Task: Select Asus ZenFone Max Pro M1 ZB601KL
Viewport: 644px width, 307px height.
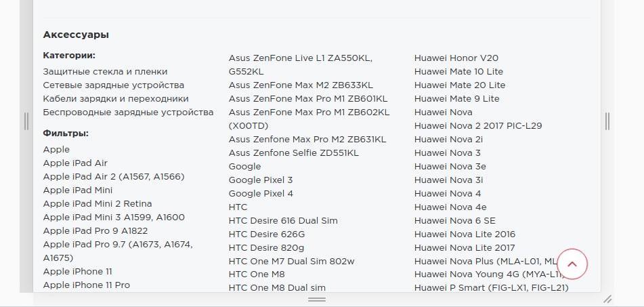Action: click(x=308, y=99)
